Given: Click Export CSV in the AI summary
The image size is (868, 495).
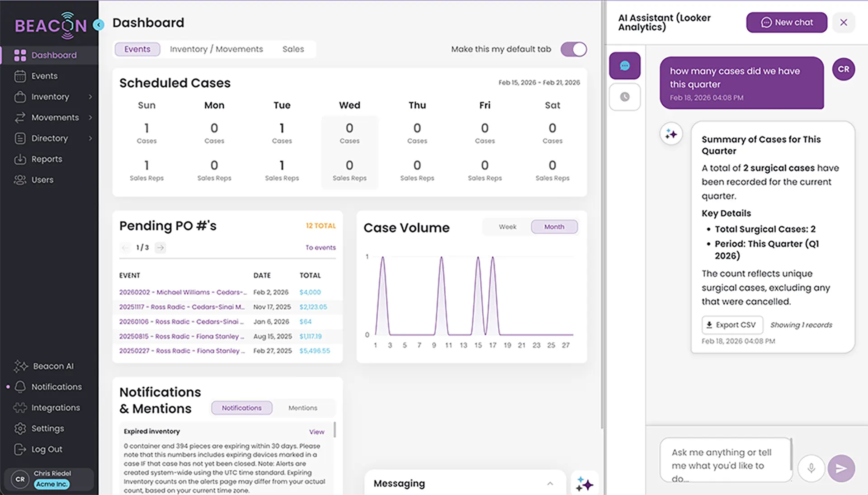Looking at the screenshot, I should pyautogui.click(x=732, y=325).
